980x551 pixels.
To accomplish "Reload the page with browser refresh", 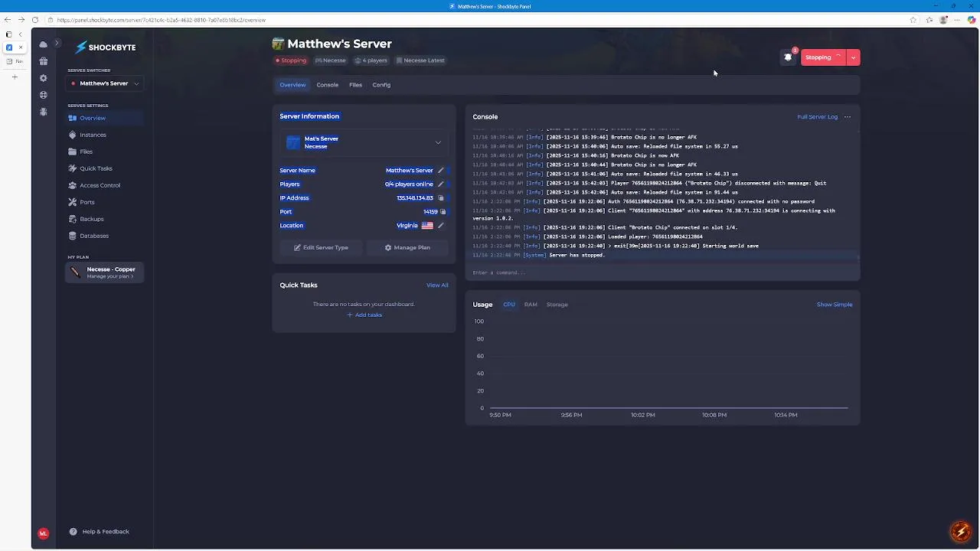I will 34,20.
